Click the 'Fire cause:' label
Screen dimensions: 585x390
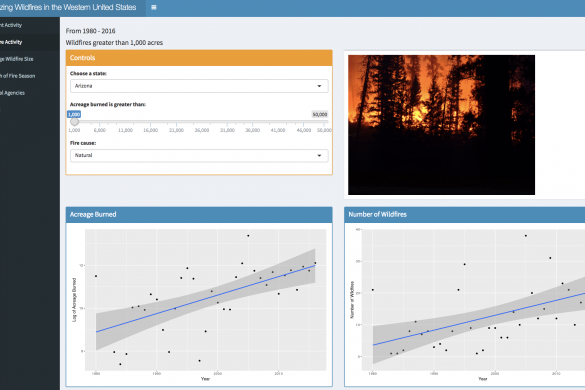[x=83, y=143]
